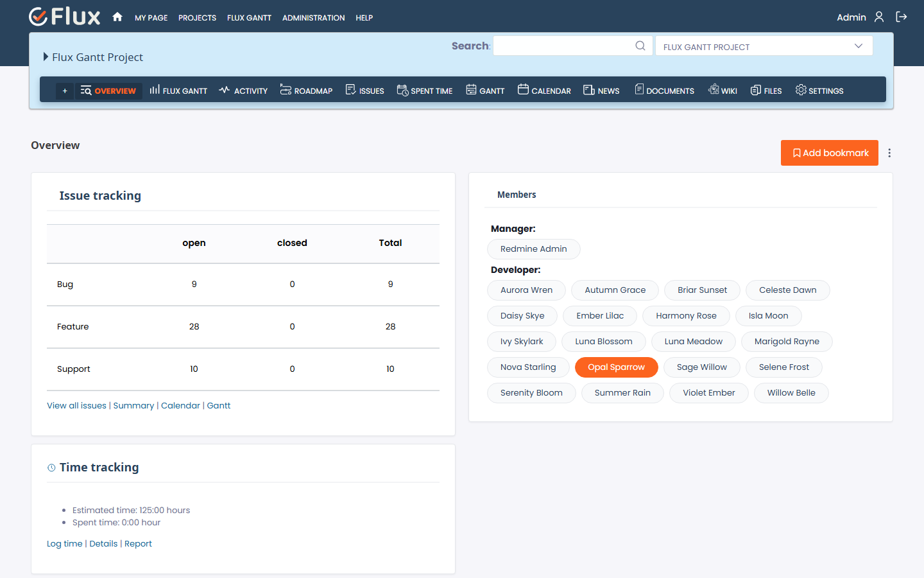Open FLUX GANTT top menu

pyautogui.click(x=249, y=18)
